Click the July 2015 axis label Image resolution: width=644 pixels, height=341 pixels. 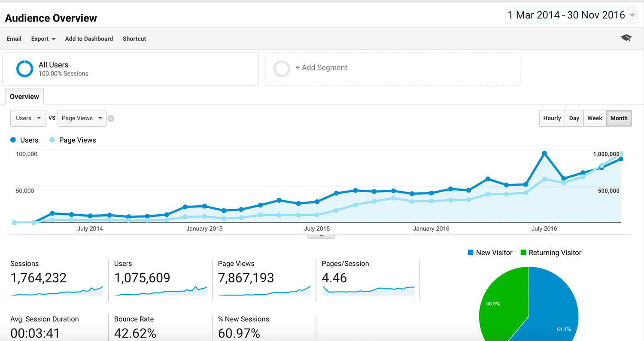pos(317,228)
